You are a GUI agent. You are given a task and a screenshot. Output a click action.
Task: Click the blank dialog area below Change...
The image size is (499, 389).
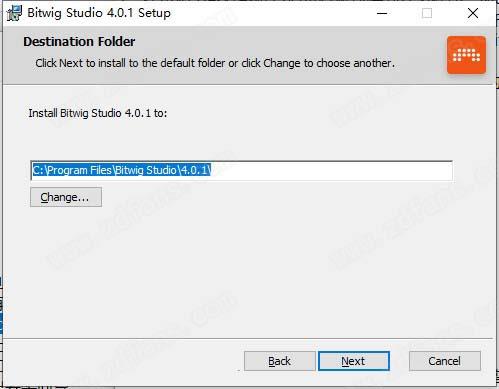(233, 267)
